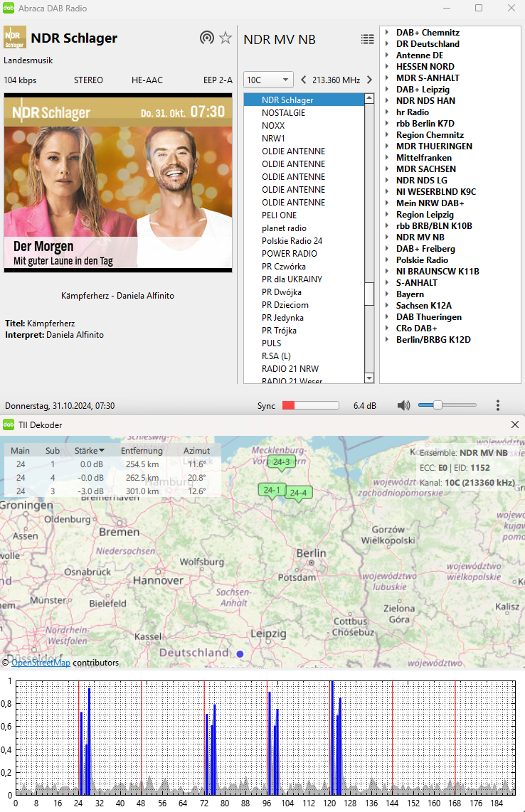525x812 pixels.
Task: Expand the NDR MV NB ensemble tree
Action: (387, 237)
